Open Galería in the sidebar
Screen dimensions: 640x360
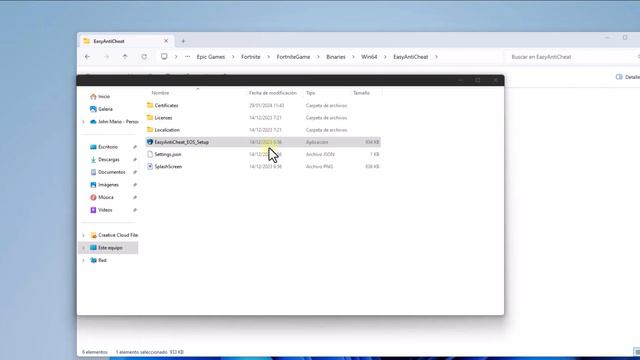coord(101,109)
